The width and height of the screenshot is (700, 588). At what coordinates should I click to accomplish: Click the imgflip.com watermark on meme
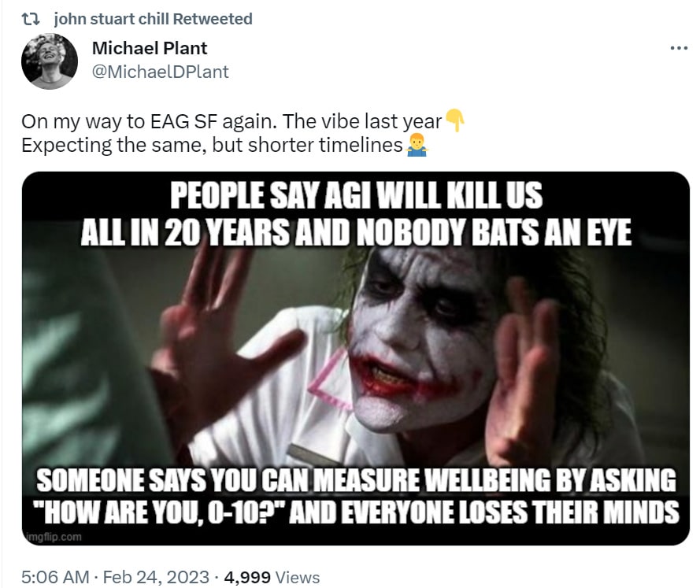pos(54,536)
